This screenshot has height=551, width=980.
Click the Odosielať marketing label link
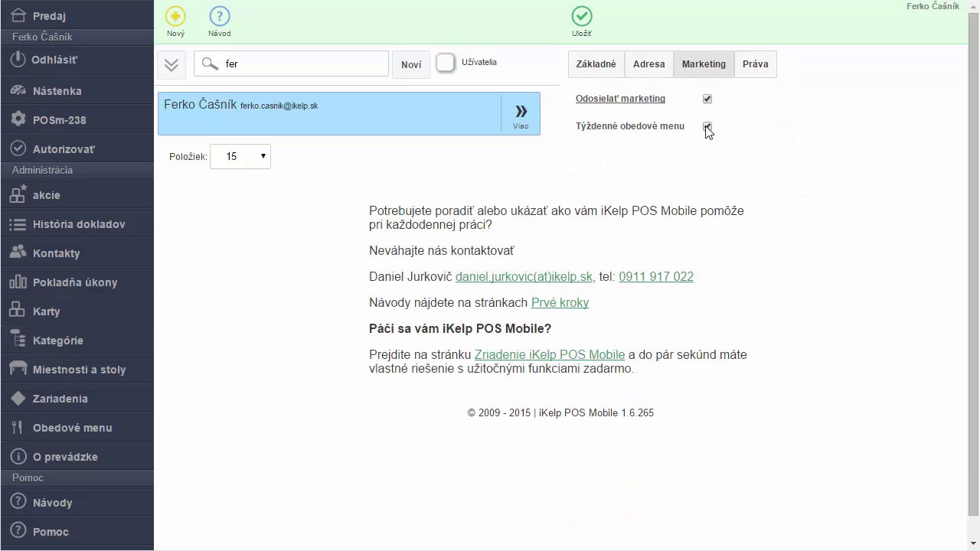click(620, 99)
